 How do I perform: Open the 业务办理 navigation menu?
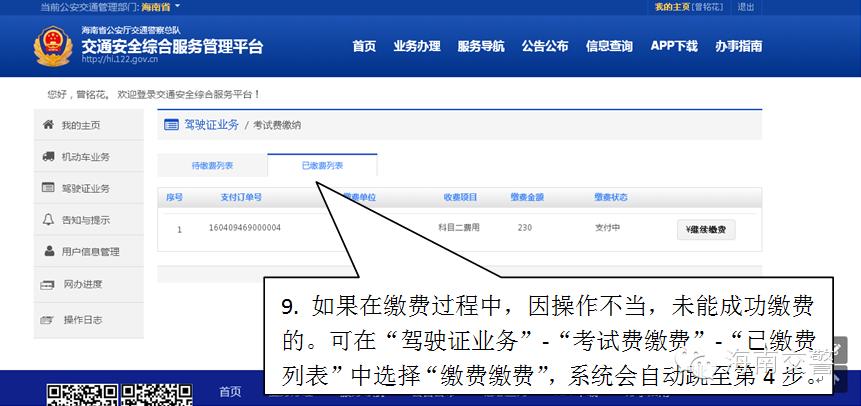point(417,46)
